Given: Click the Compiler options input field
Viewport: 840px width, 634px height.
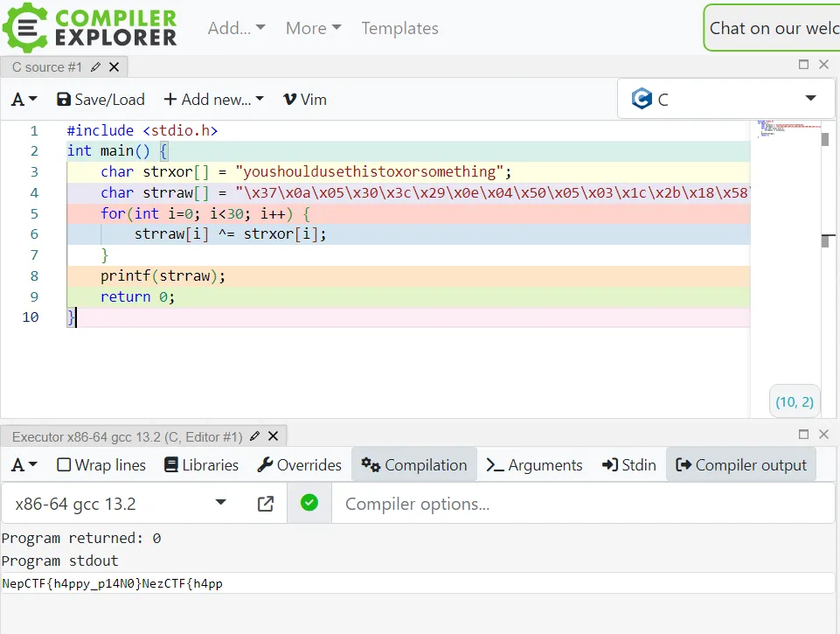Looking at the screenshot, I should tap(581, 504).
